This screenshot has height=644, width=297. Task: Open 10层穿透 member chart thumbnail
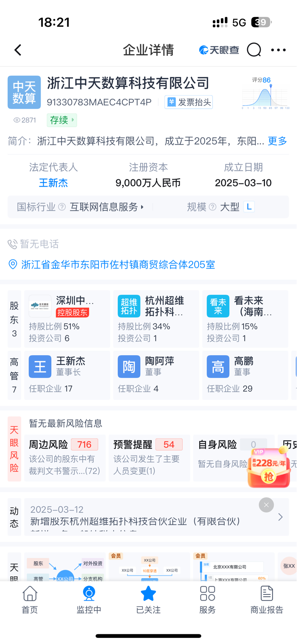pyautogui.click(x=149, y=567)
